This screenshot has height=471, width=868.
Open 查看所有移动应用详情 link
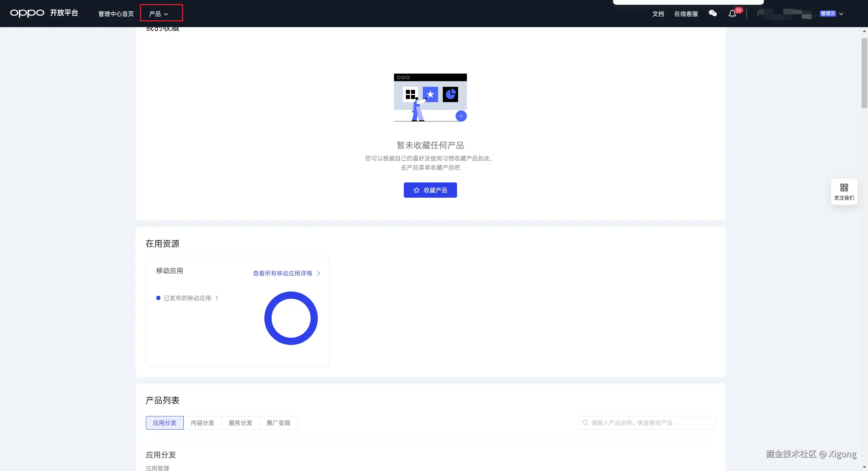(282, 273)
